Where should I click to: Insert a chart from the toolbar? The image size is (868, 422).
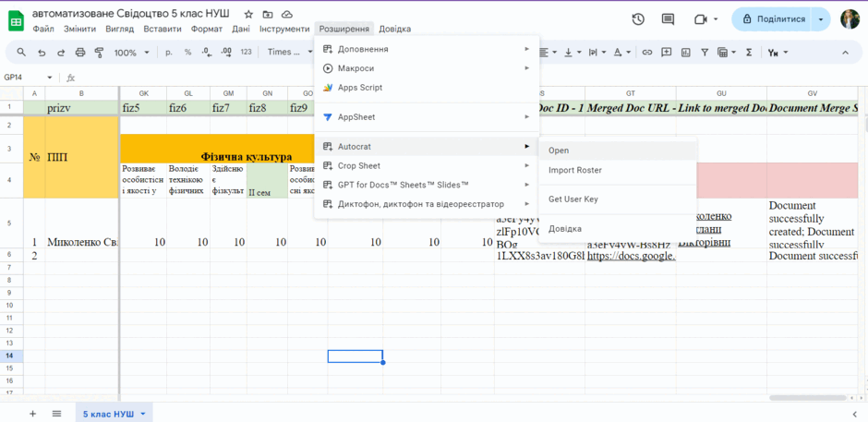pos(686,52)
